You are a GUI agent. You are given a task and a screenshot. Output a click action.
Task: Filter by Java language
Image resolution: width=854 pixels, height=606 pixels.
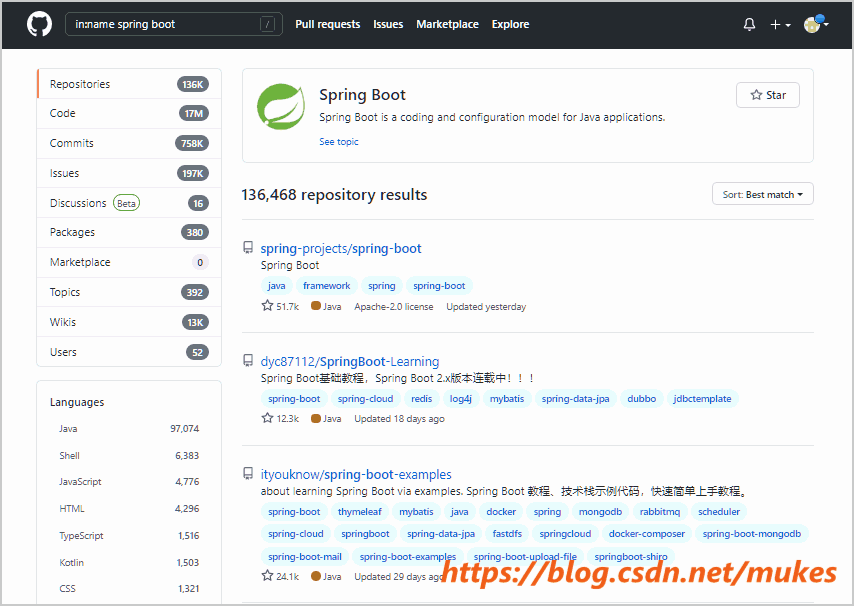(129, 429)
